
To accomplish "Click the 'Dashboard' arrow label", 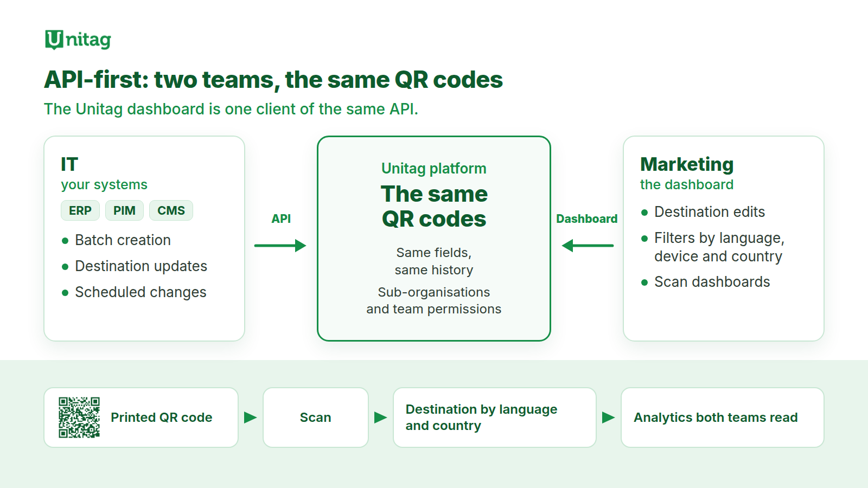I will click(586, 219).
